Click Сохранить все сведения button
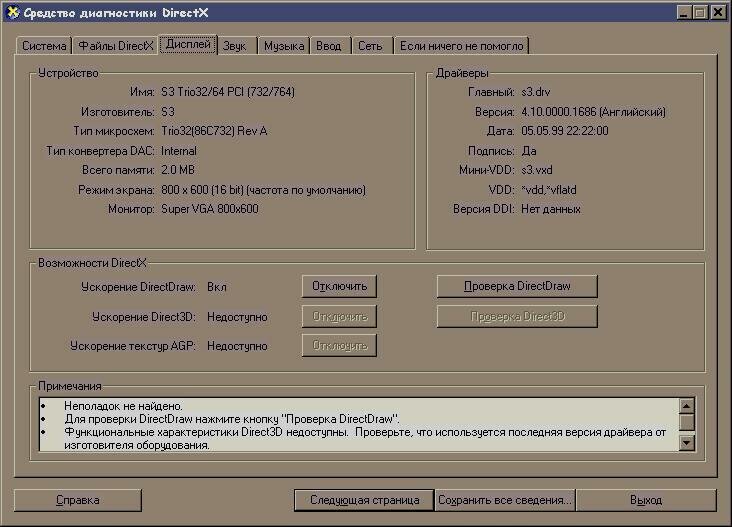732x527 pixels. 505,500
